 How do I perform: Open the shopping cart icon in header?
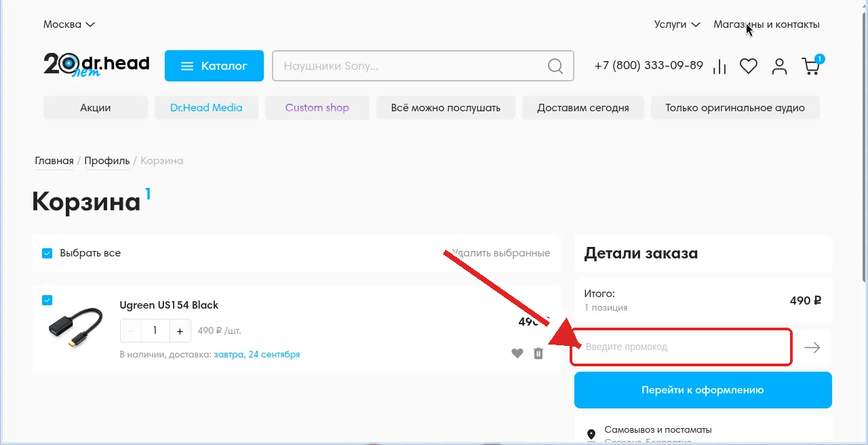[812, 65]
